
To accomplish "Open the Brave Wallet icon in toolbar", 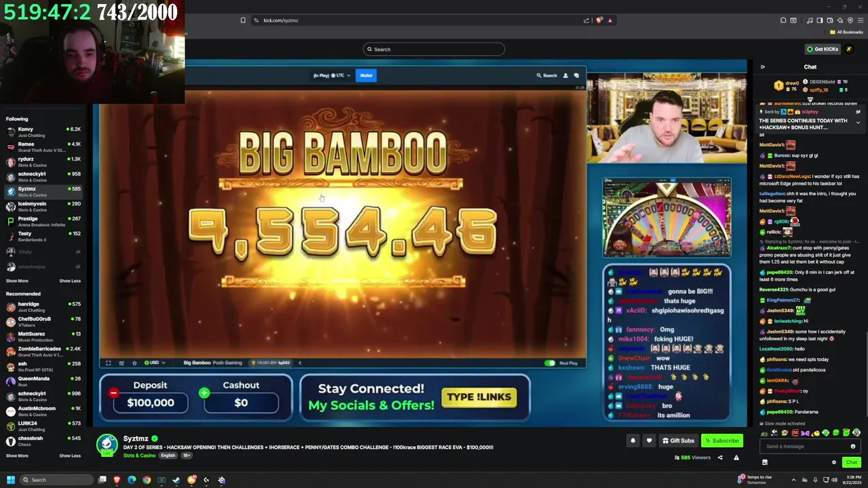I will tap(830, 20).
